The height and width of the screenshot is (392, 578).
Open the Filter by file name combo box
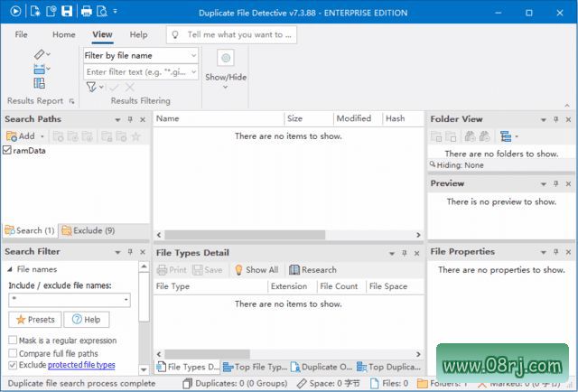(141, 56)
